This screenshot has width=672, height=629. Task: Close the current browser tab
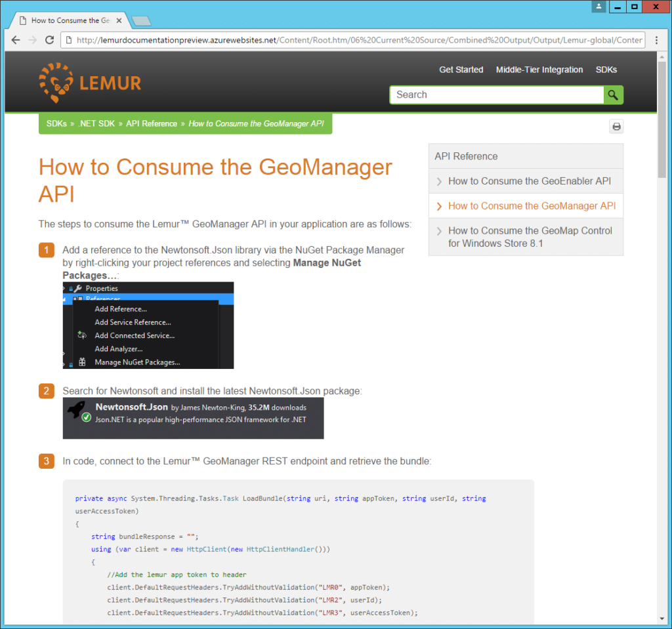118,20
